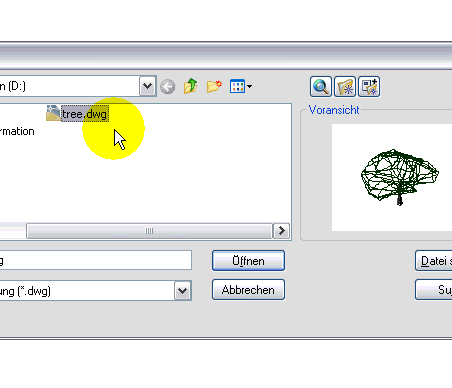Click the Back navigation arrow icon

point(167,87)
